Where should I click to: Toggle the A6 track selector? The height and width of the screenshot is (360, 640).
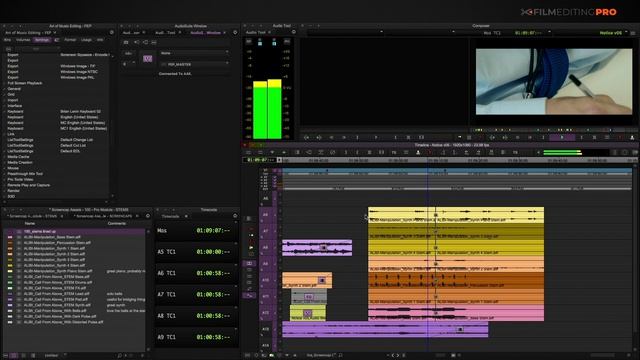coord(265,215)
